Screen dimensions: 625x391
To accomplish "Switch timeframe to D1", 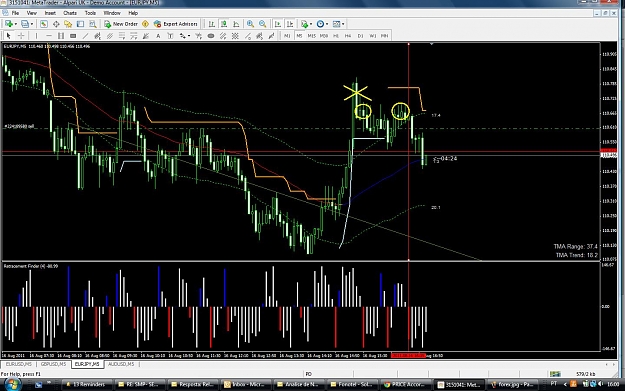I will pyautogui.click(x=360, y=36).
